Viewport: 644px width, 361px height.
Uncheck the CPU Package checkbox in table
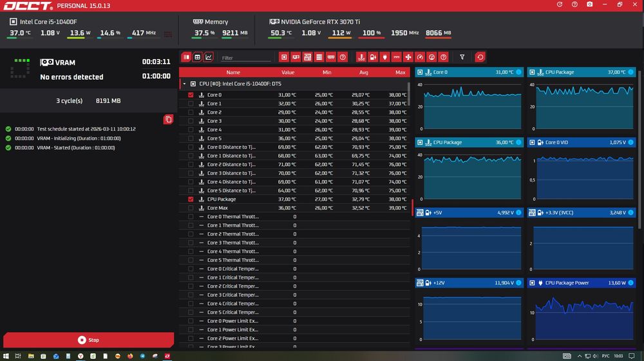click(191, 199)
